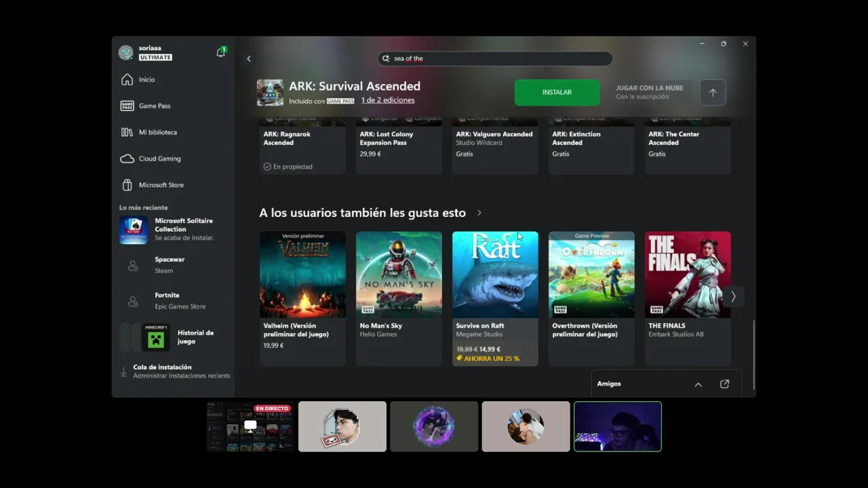Click Valheim '19,99 €' price
The image size is (868, 488).
coord(273,346)
